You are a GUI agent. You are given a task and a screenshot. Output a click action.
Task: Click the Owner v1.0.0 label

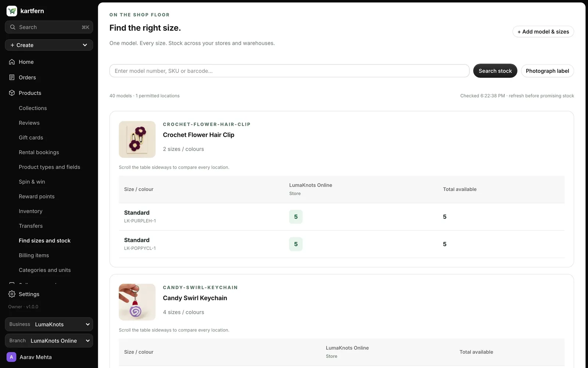click(23, 307)
